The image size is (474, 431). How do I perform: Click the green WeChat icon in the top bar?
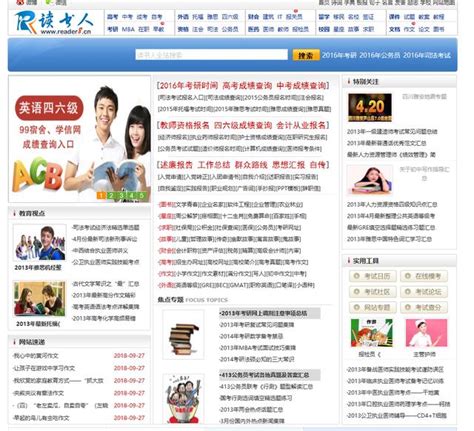(x=49, y=2)
